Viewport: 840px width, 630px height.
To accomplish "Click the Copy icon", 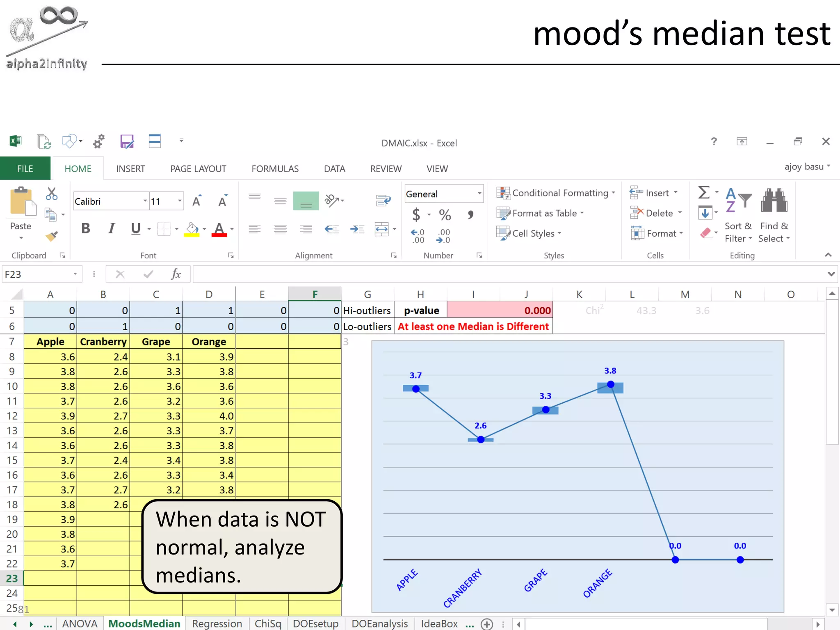I will point(50,215).
